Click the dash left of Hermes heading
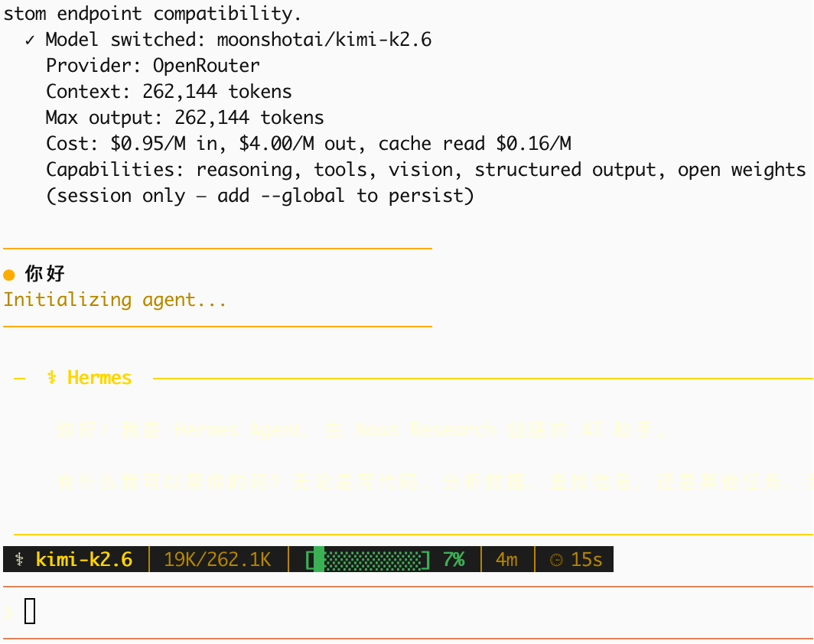The width and height of the screenshot is (814, 644). coord(19,379)
